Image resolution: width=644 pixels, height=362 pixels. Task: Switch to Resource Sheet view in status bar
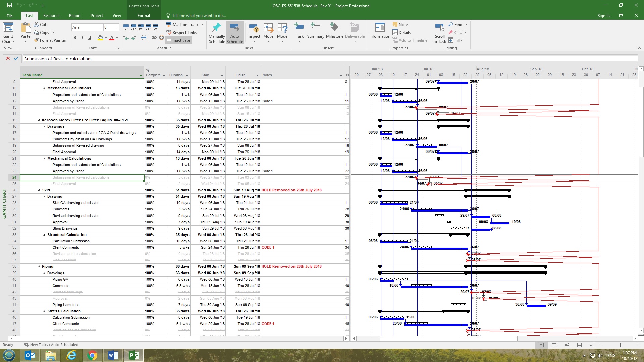[x=579, y=345]
